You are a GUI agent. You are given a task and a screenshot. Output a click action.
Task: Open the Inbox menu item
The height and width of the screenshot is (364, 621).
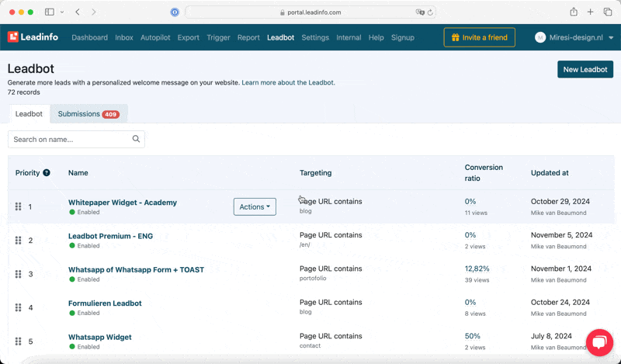[124, 37]
